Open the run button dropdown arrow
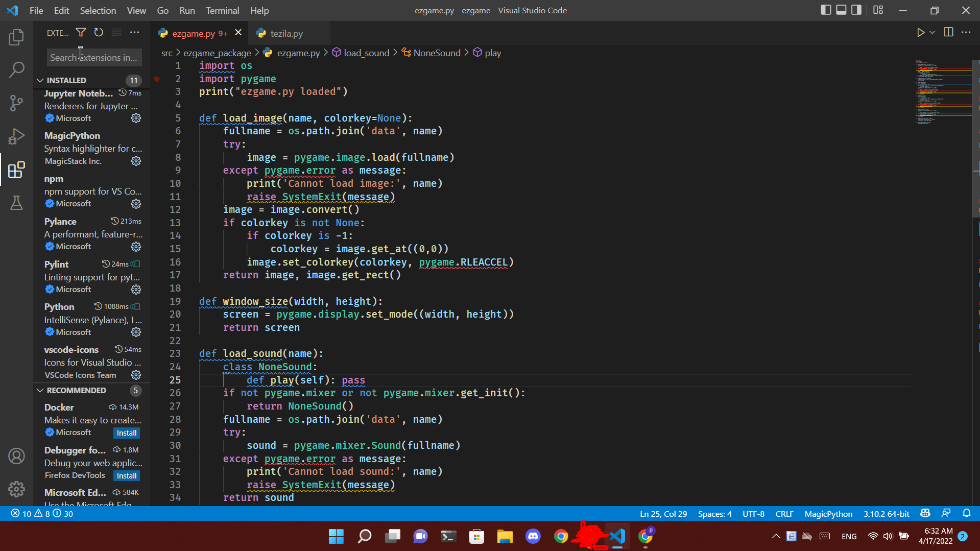 (x=933, y=33)
